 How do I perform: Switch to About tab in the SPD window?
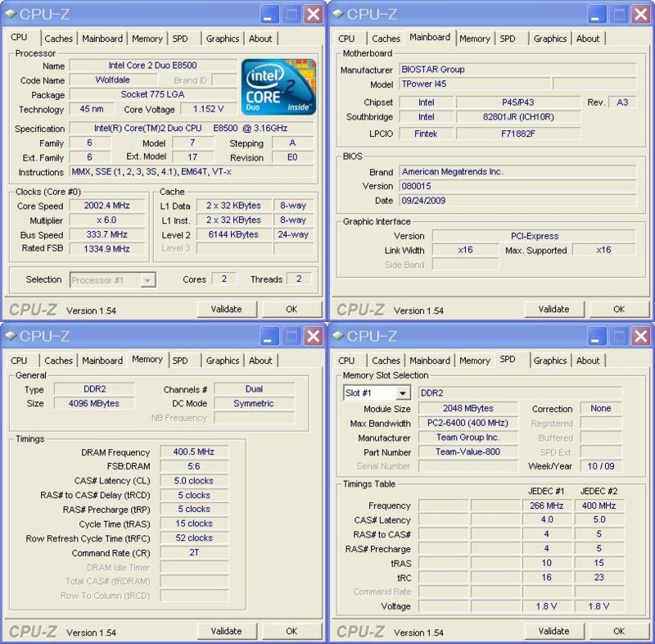tap(588, 361)
